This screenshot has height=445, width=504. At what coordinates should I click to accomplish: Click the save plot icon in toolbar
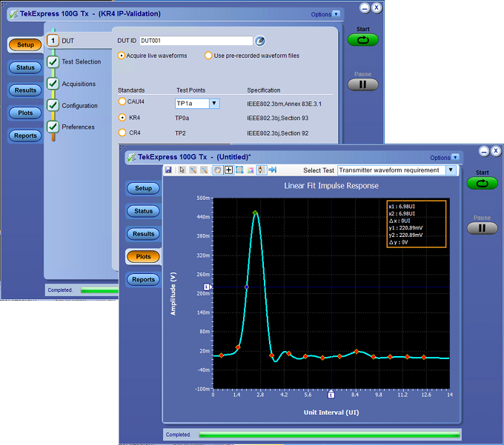click(x=169, y=170)
